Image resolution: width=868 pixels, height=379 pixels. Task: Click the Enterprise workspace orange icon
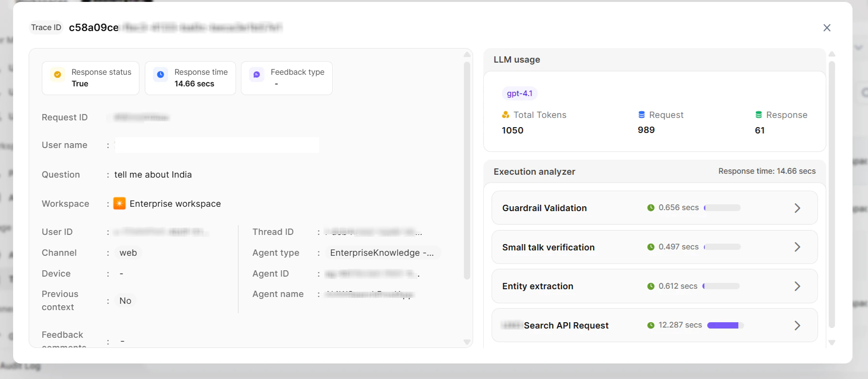coord(119,203)
